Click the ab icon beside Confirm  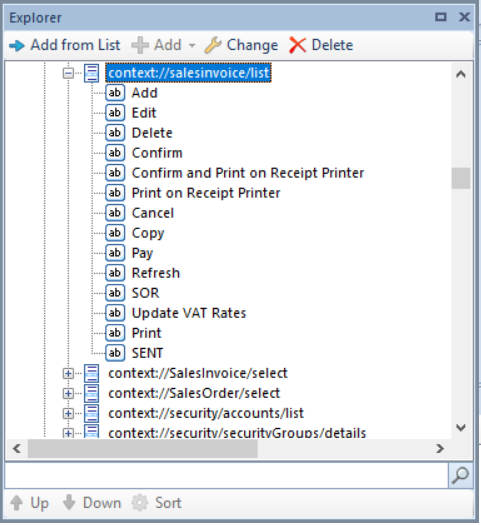point(115,153)
